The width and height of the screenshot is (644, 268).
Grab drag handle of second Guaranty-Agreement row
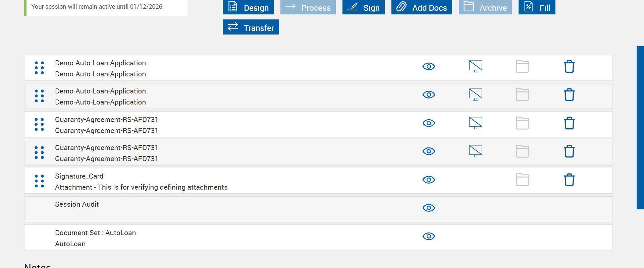pyautogui.click(x=39, y=152)
